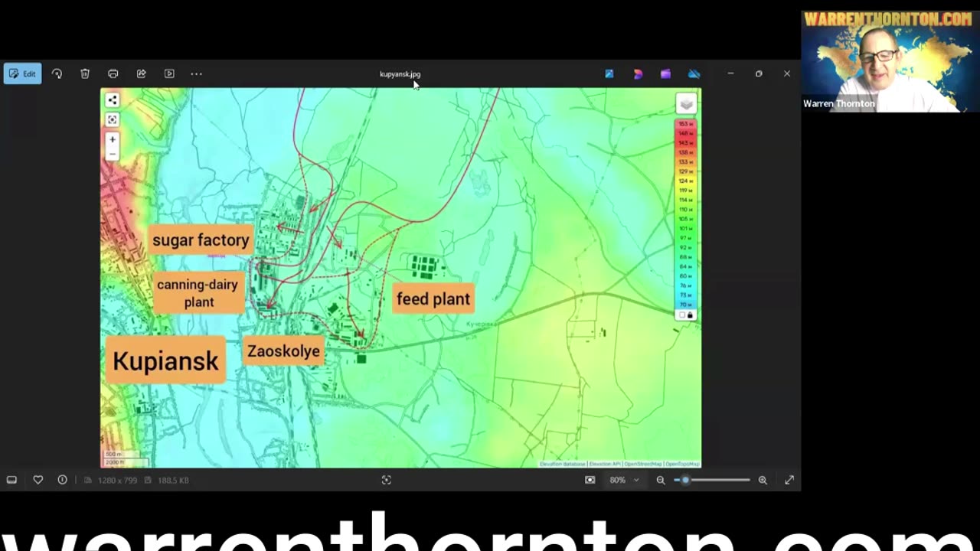Click the OpenStreetMap attribution link
Viewport: 980px width, 551px height.
[643, 464]
